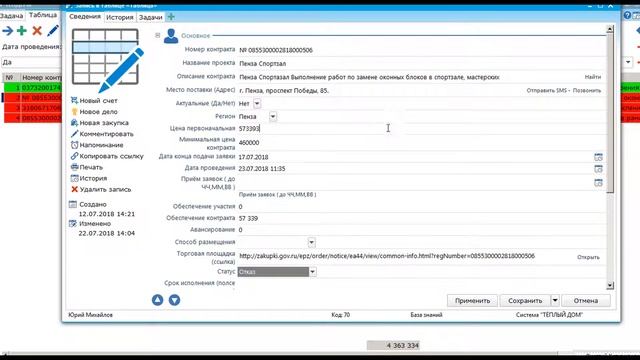Set a reminder via Напоминание
The height and width of the screenshot is (360, 640).
(101, 145)
